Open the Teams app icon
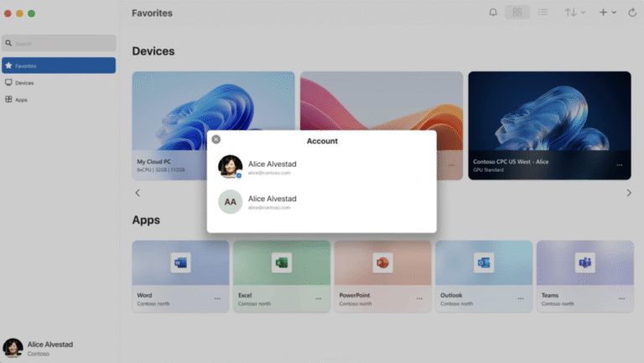This screenshot has width=644, height=363. tap(584, 262)
